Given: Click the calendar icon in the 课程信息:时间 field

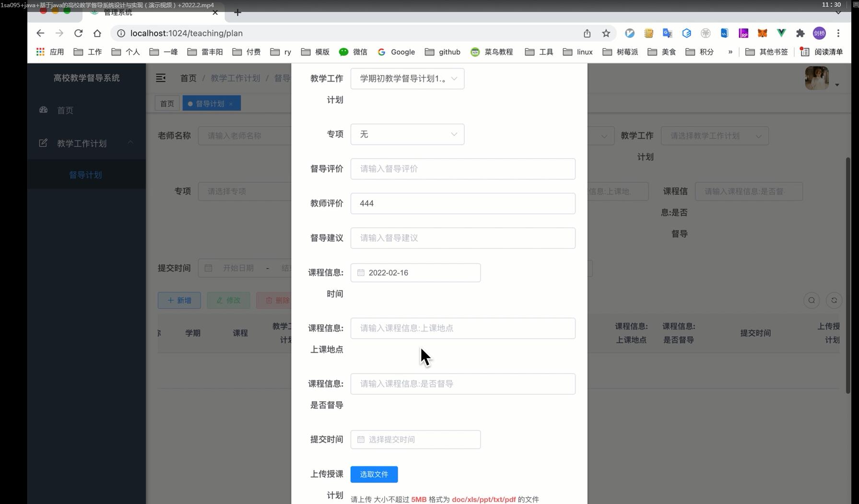Looking at the screenshot, I should (361, 272).
